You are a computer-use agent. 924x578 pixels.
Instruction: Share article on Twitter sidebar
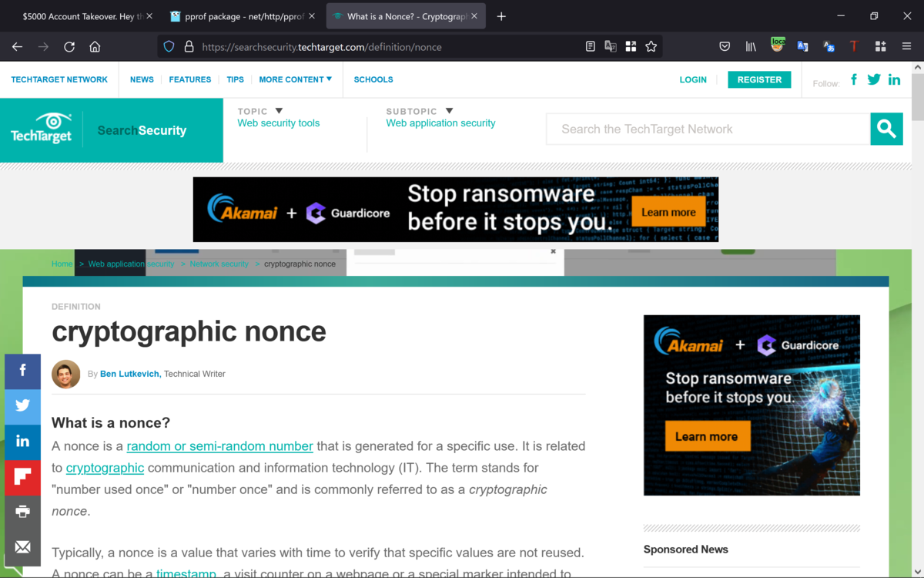(x=22, y=405)
